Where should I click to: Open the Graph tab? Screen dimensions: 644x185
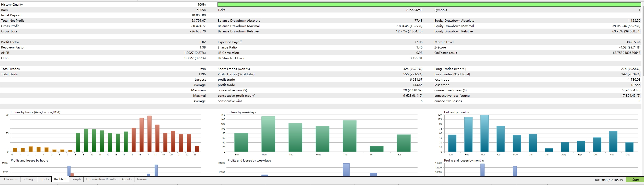[76, 179]
